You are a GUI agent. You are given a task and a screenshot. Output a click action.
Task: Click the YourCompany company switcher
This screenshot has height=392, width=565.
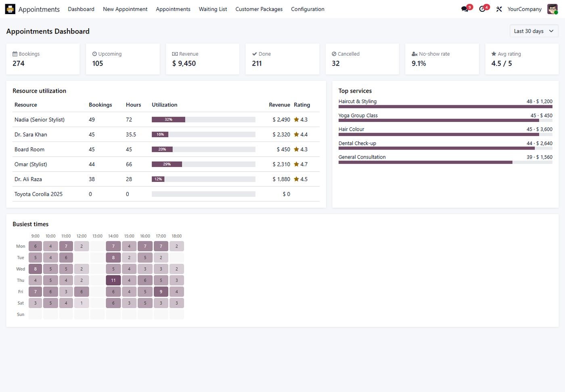tap(524, 9)
